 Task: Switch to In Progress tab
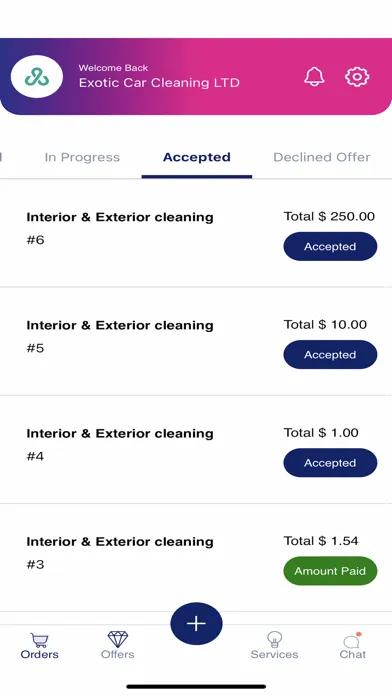click(x=82, y=157)
